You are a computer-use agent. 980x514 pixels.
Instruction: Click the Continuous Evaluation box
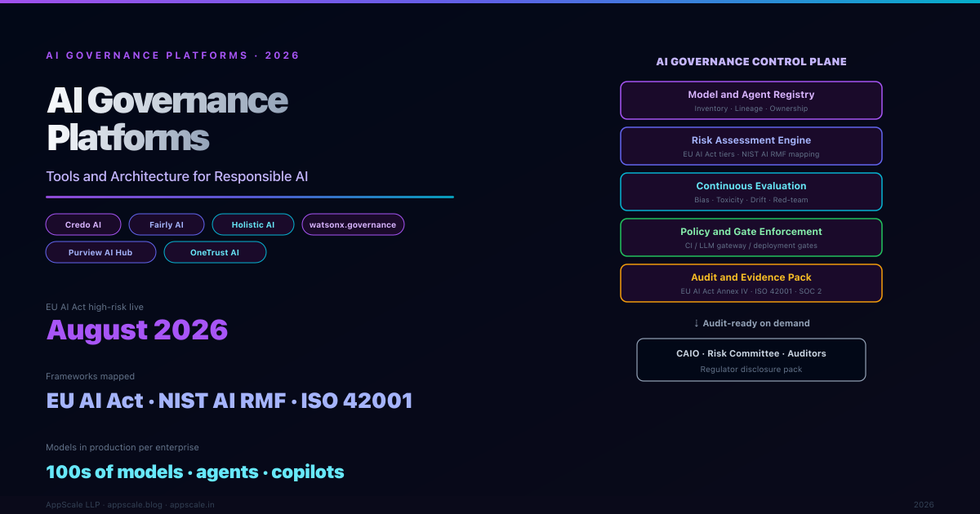[x=751, y=192]
